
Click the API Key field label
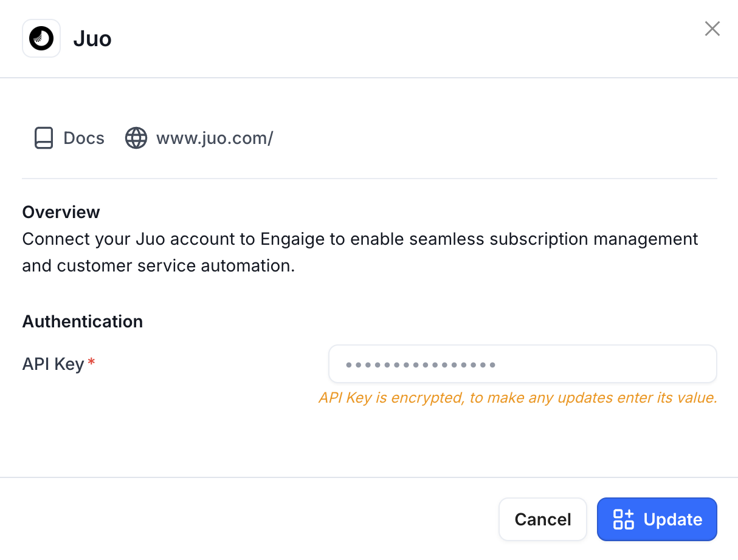[53, 364]
